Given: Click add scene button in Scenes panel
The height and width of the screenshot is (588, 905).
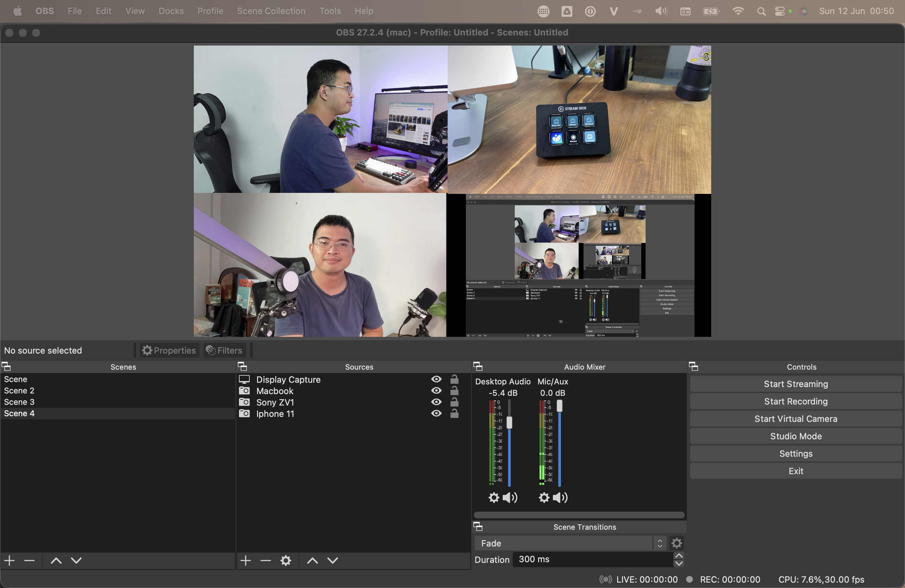Looking at the screenshot, I should 9,560.
